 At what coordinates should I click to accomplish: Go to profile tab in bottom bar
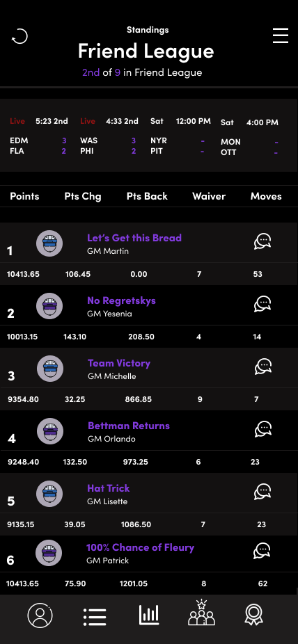[x=40, y=615]
